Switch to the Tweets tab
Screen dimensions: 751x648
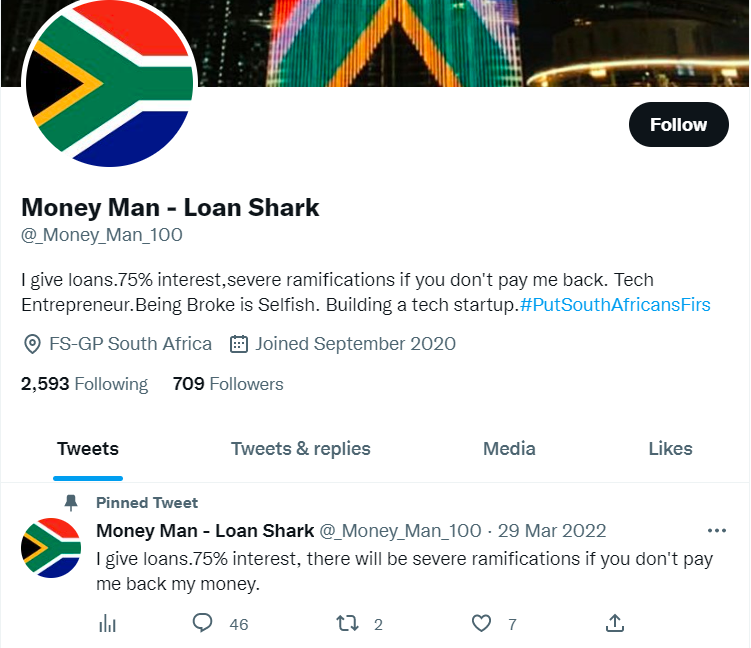[x=88, y=449]
